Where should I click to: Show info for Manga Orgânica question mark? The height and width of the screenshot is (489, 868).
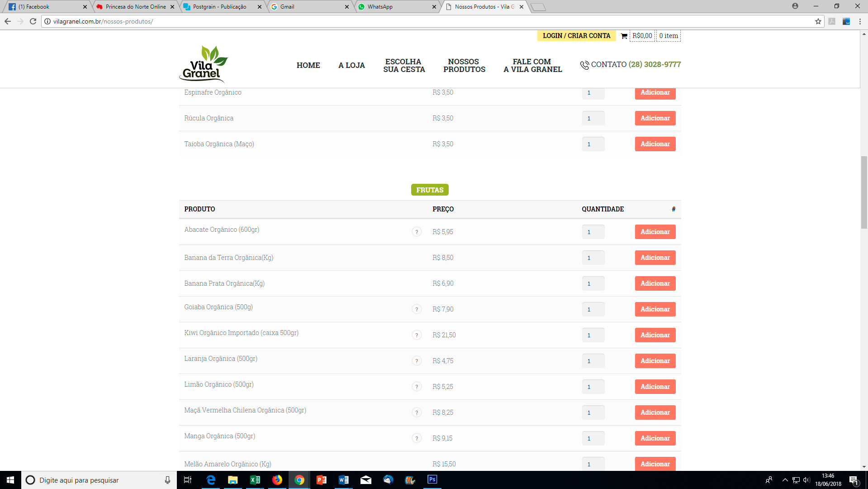tap(417, 438)
